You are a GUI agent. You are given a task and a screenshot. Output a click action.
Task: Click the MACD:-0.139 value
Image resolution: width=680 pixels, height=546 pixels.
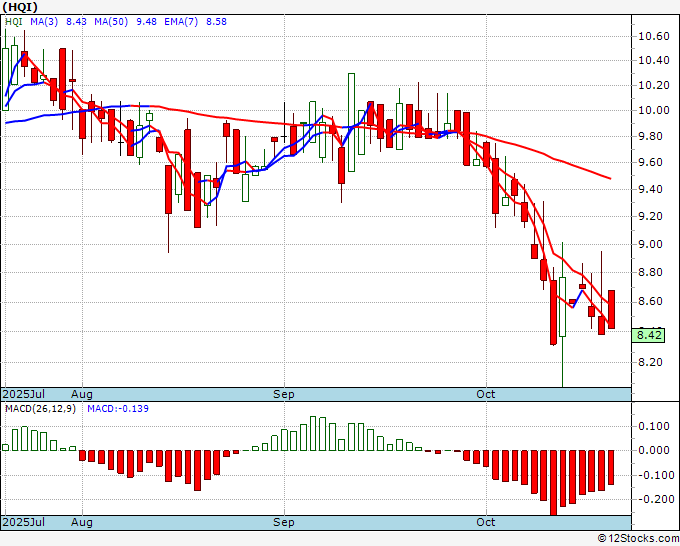pyautogui.click(x=118, y=409)
